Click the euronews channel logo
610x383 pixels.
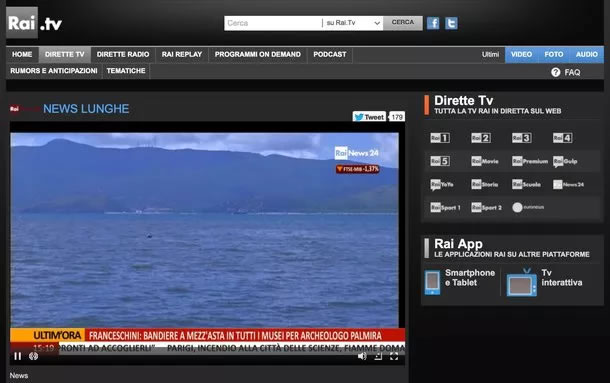pyautogui.click(x=528, y=207)
